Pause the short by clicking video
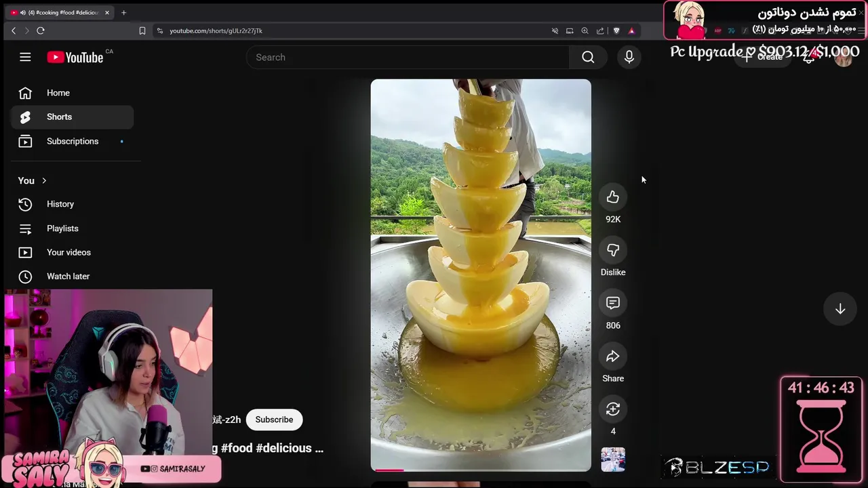Screen dimensions: 868x488 [x=481, y=274]
